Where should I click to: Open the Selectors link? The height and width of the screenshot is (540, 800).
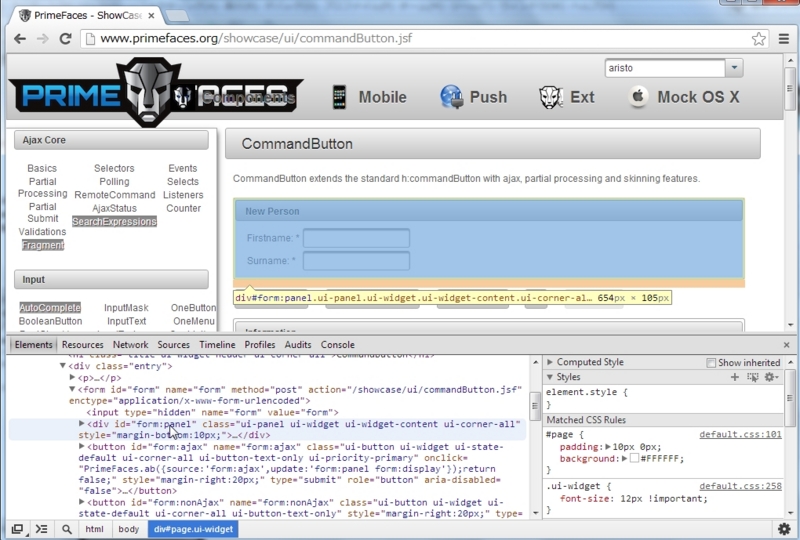click(x=114, y=168)
